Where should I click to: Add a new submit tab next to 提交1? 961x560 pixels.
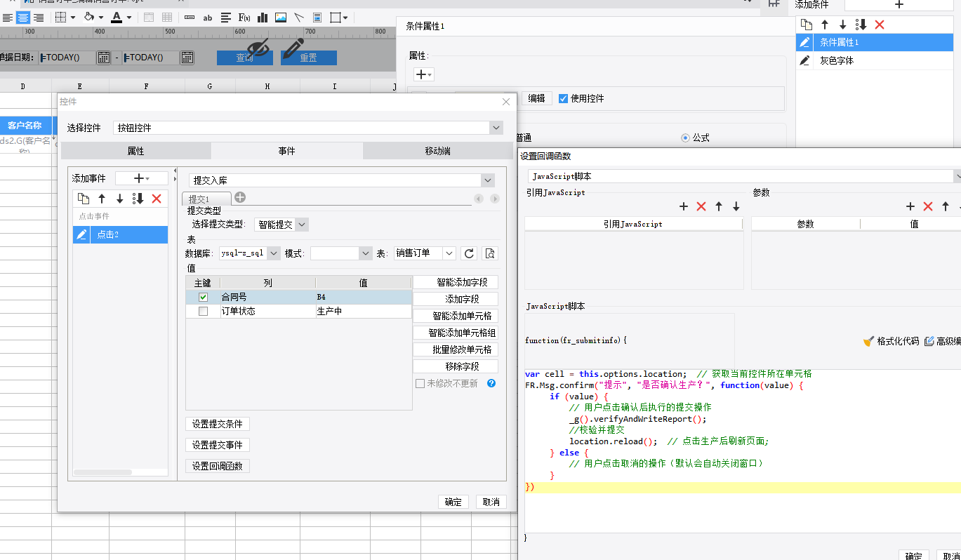(240, 198)
